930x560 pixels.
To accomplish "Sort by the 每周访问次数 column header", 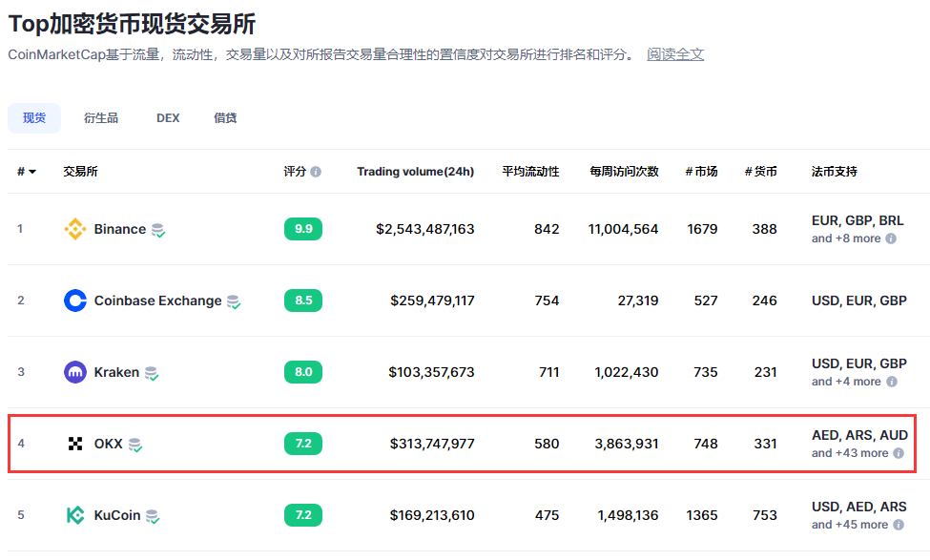I will [624, 172].
